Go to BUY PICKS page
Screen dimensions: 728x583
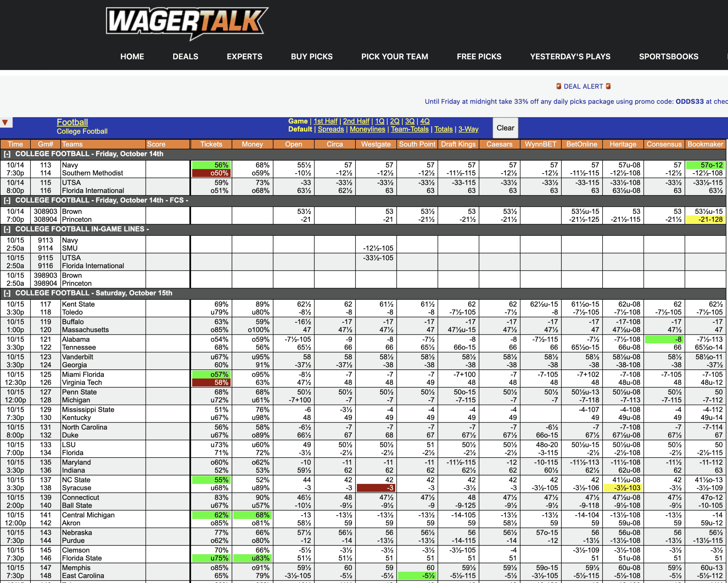point(312,57)
